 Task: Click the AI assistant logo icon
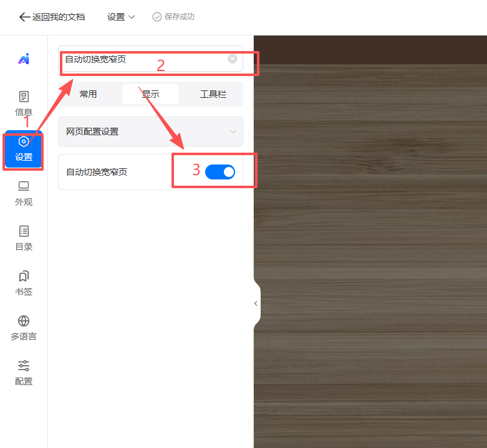coord(24,59)
